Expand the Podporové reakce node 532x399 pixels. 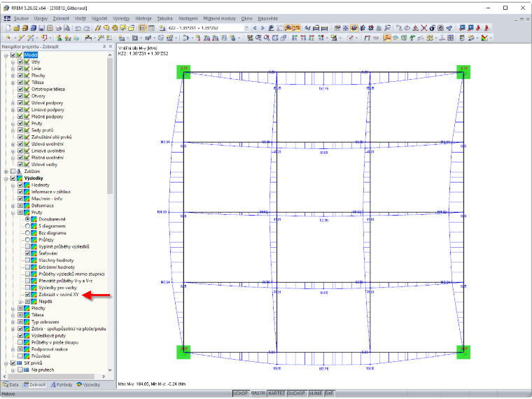[x=13, y=349]
